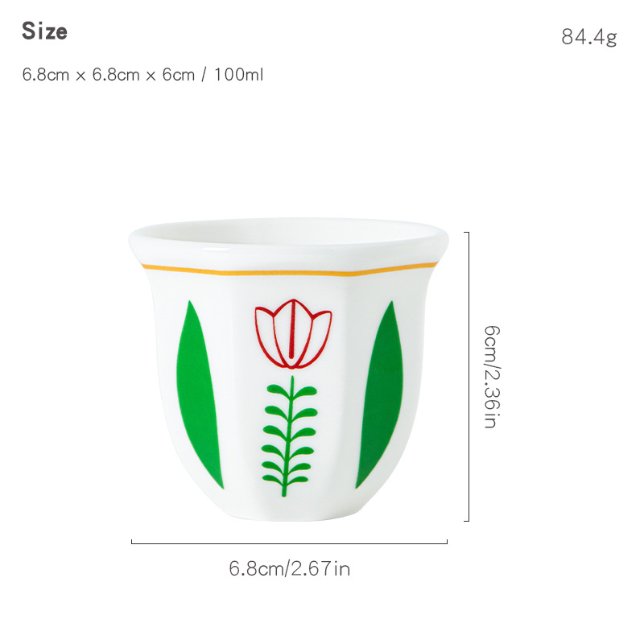Select the 84.4g weight label
The height and width of the screenshot is (644, 644).
pyautogui.click(x=589, y=37)
